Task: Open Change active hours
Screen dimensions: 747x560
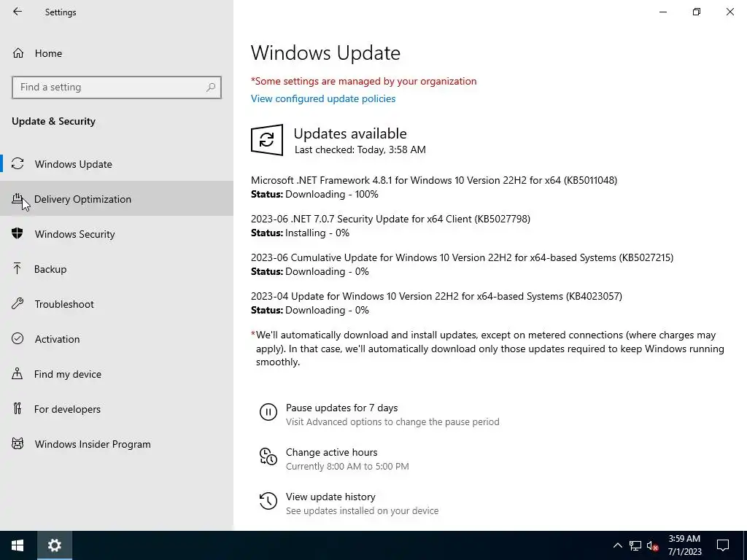Action: click(x=332, y=452)
